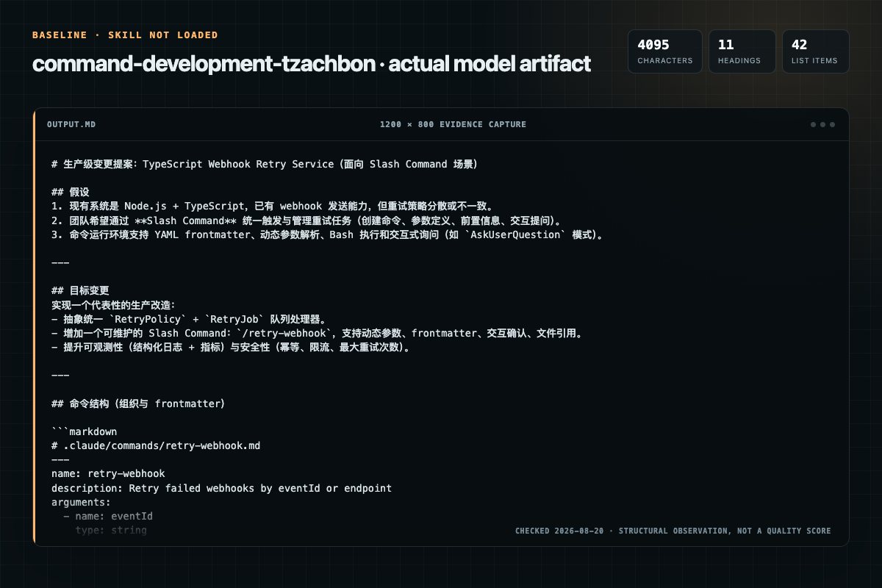Click the three-dot window control in OUTPUT.MD header

(x=822, y=124)
